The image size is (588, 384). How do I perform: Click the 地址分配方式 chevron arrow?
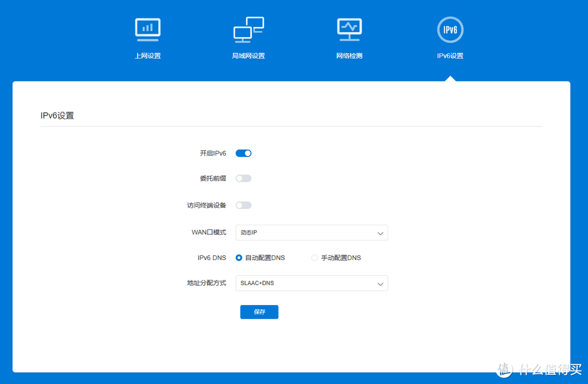click(x=381, y=283)
